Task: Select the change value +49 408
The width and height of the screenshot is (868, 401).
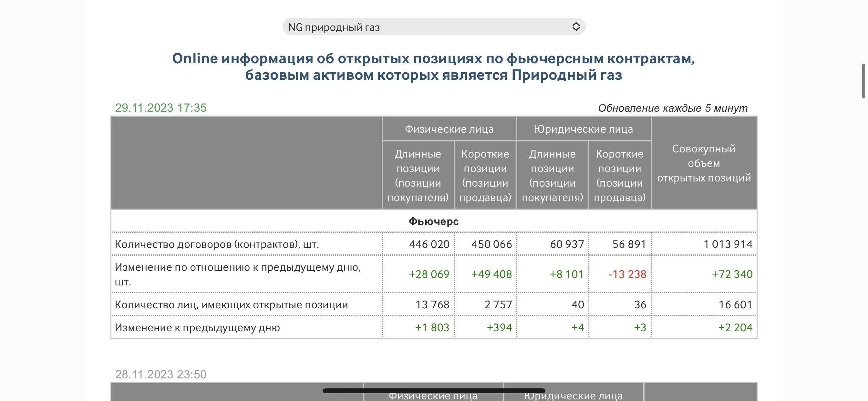Action: [491, 274]
